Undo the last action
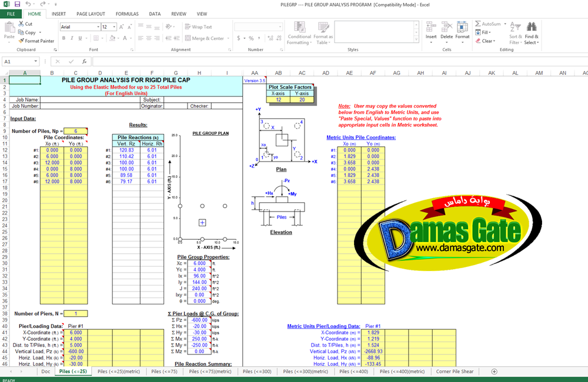This screenshot has height=382, width=588. pyautogui.click(x=28, y=4)
